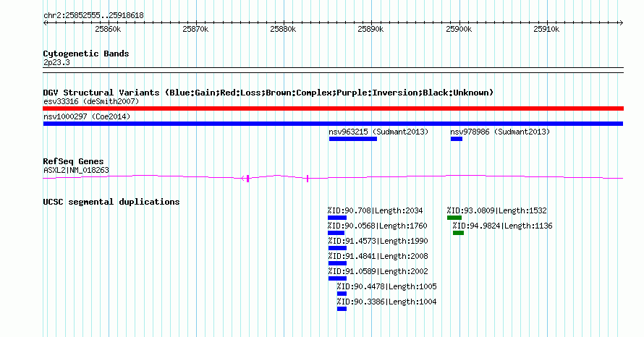The height and width of the screenshot is (337, 644).
Task: Select segmental duplication bar %ID:91.4841 Length:2008
Action: (338, 263)
